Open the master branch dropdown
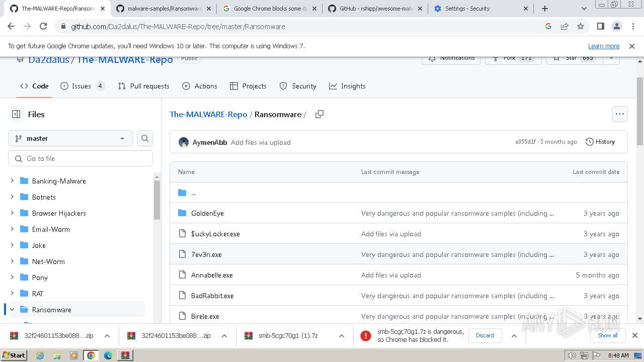This screenshot has width=644, height=362. click(x=70, y=138)
